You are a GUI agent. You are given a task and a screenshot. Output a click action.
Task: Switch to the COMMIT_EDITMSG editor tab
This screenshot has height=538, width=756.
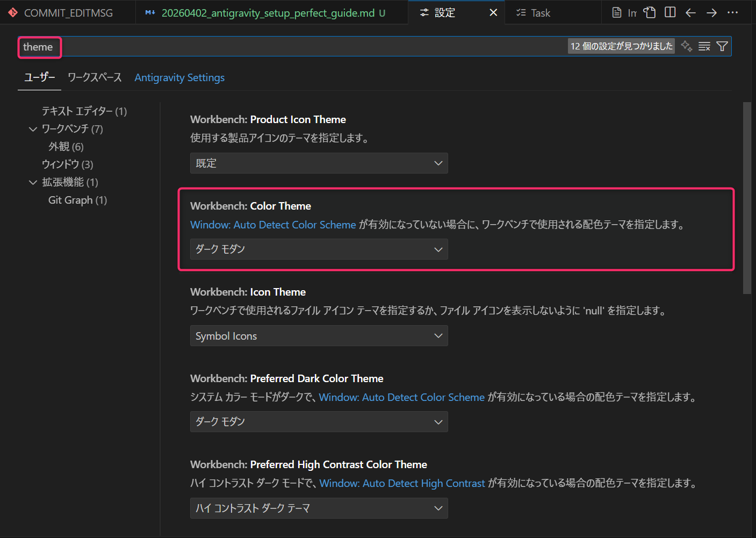(68, 13)
